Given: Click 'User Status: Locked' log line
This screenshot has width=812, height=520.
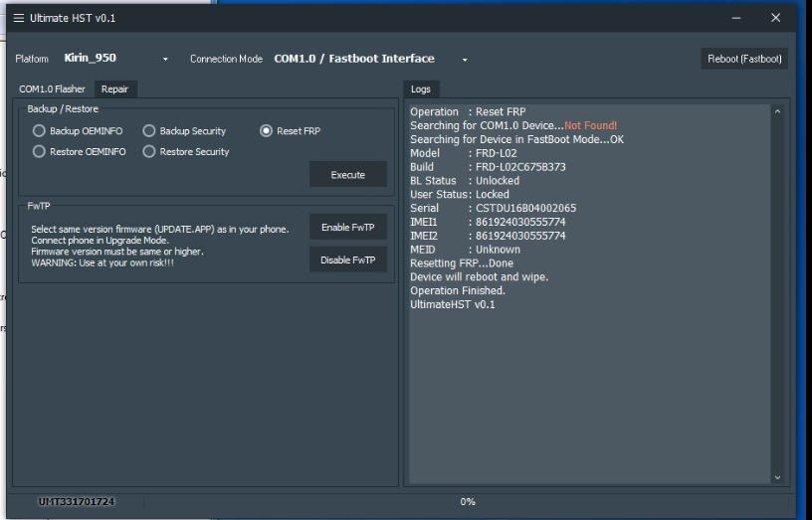Looking at the screenshot, I should 460,195.
